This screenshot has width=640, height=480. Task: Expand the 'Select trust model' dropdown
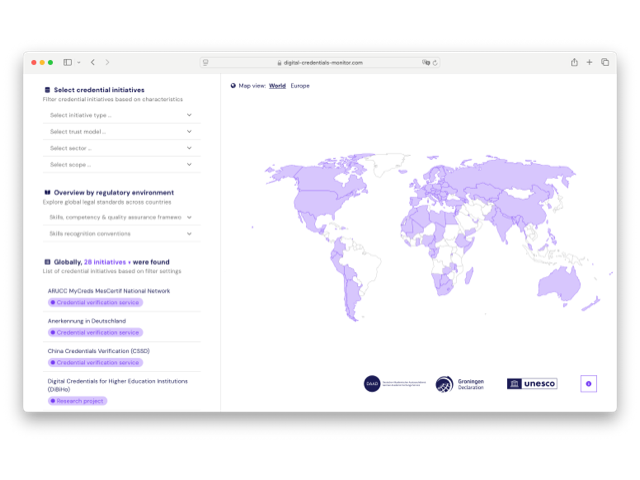click(x=120, y=131)
